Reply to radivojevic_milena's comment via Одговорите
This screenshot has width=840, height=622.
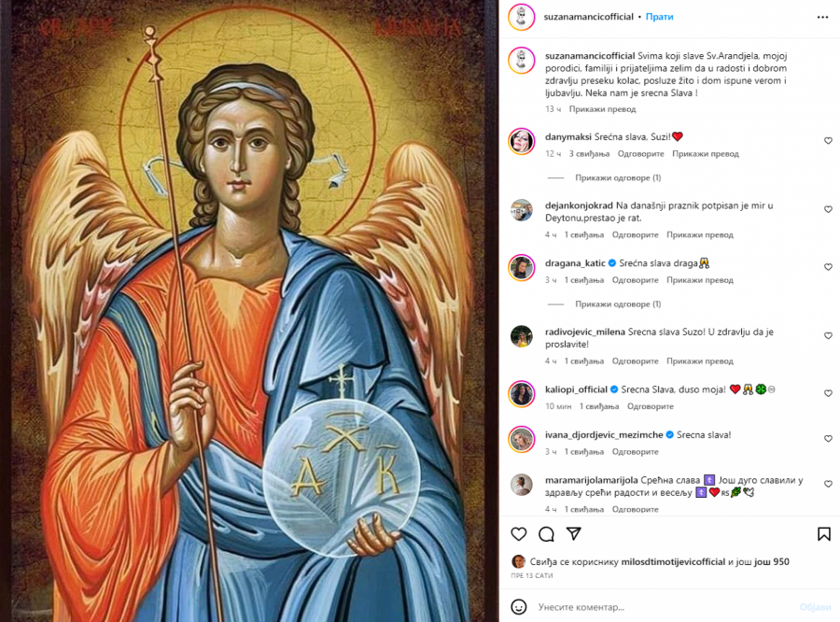point(636,360)
